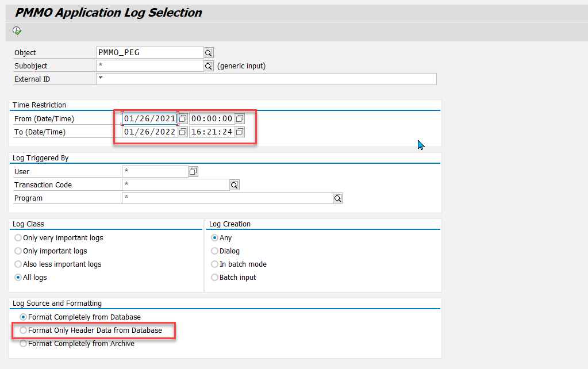Open search help for Object field
The width and height of the screenshot is (588, 369).
(209, 53)
